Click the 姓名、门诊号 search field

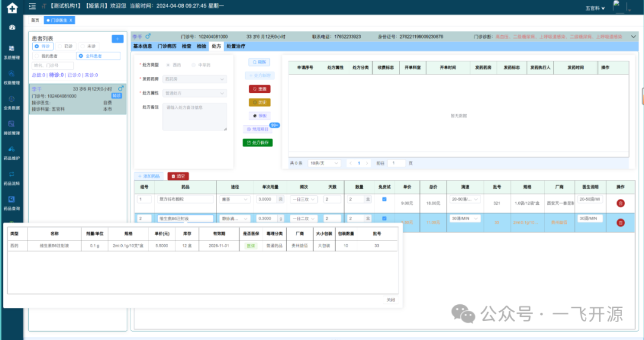pos(52,65)
